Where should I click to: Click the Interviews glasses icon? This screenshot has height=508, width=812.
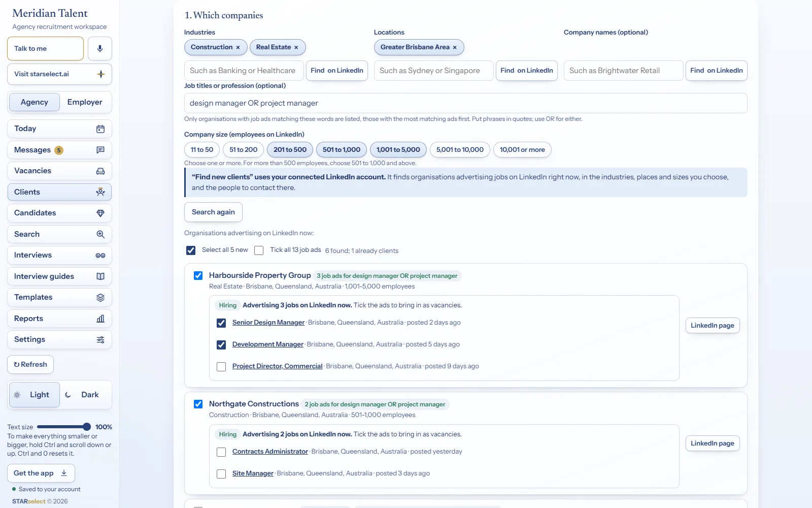click(x=100, y=256)
